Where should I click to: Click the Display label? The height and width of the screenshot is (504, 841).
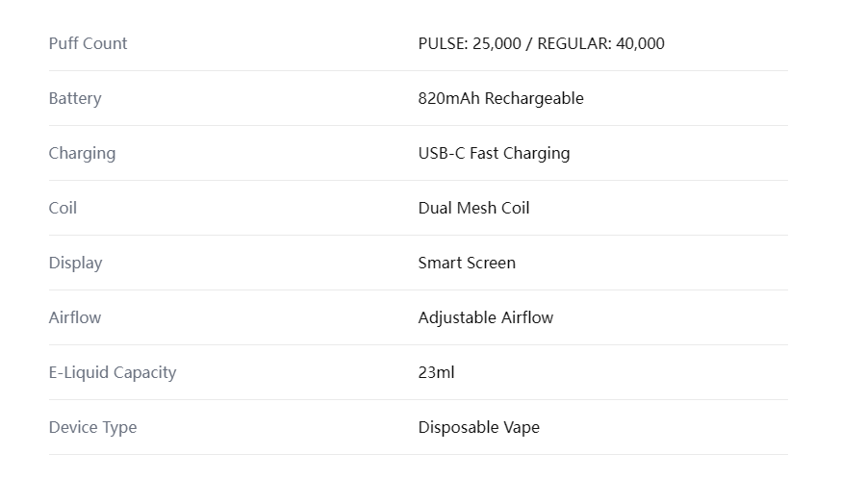click(76, 263)
